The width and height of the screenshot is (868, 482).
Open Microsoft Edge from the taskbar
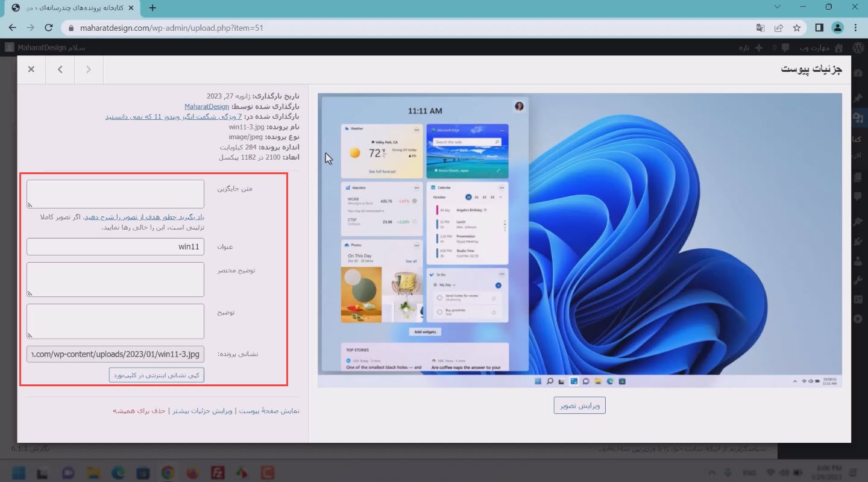click(118, 472)
